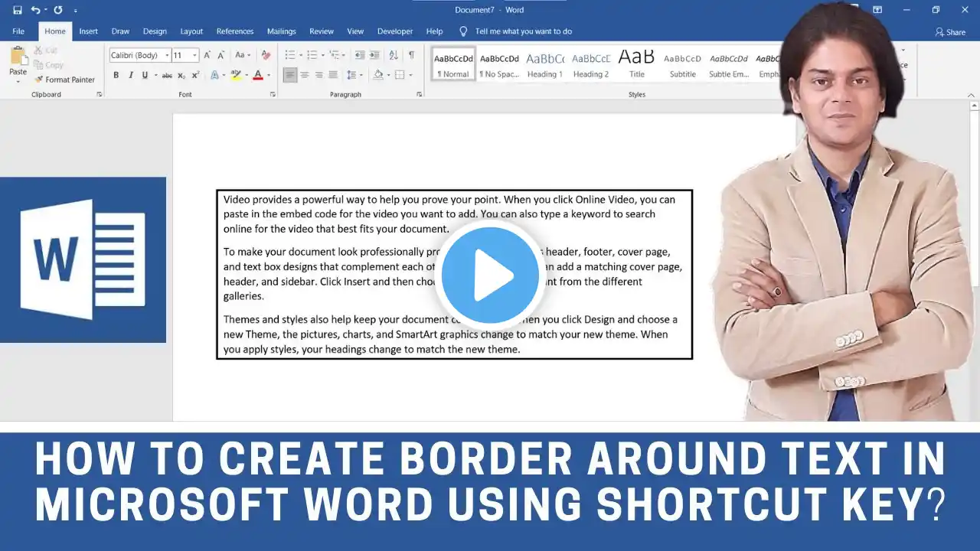The height and width of the screenshot is (551, 980).
Task: Apply the Subtitle style
Action: (683, 64)
